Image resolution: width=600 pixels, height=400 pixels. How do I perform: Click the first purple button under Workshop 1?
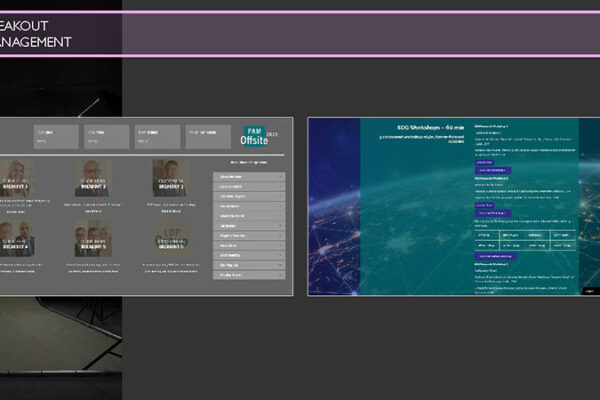pos(486,162)
